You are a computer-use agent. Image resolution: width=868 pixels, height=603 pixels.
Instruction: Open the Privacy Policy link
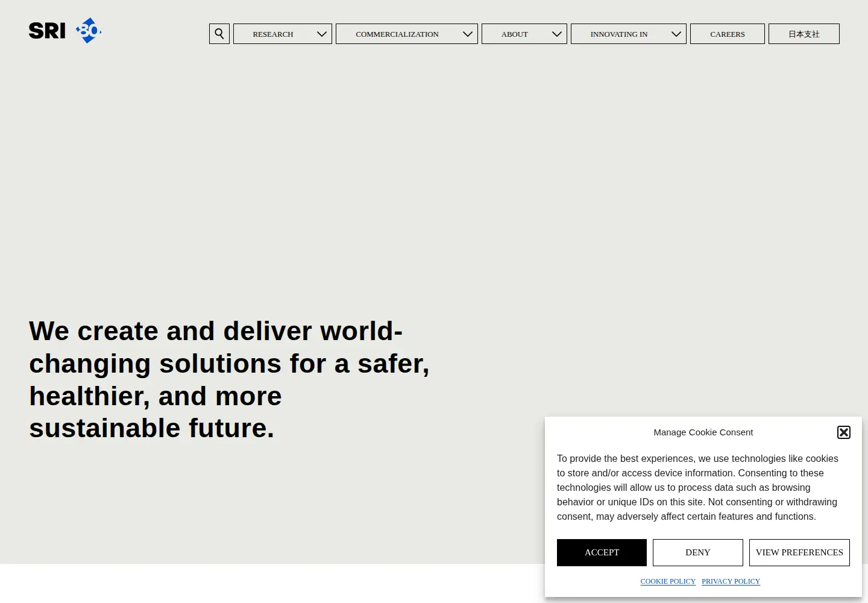(731, 581)
